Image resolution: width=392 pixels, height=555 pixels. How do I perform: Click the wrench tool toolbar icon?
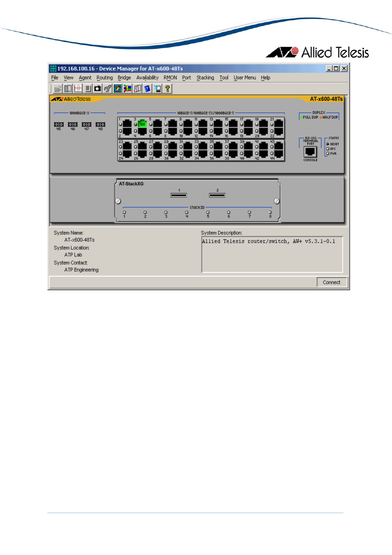107,88
